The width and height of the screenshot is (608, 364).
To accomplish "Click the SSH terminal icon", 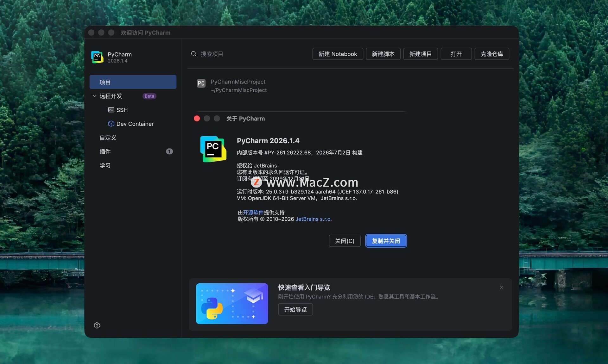I will (x=111, y=110).
